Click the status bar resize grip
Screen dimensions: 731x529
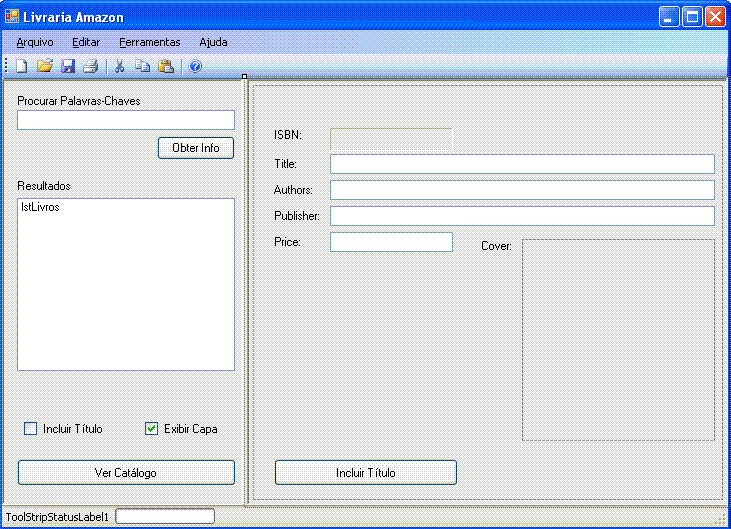[x=722, y=521]
